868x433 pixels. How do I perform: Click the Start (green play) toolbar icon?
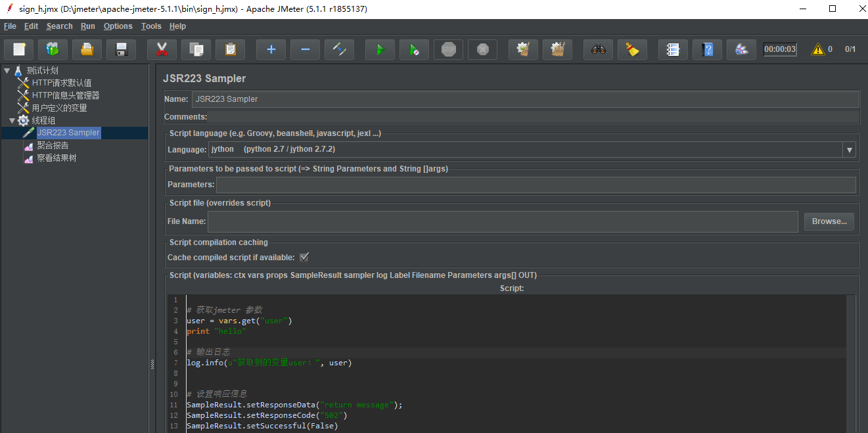pyautogui.click(x=380, y=49)
